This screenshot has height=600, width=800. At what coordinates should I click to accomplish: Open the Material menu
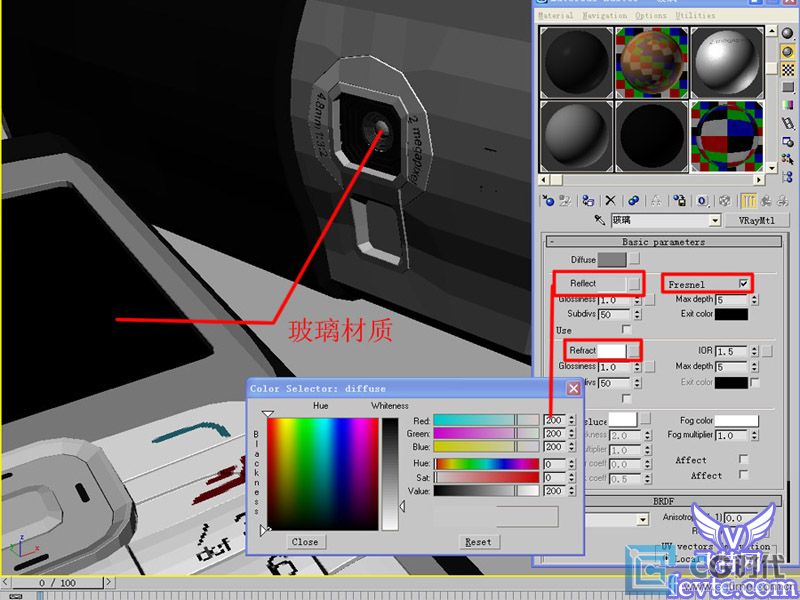click(x=556, y=16)
